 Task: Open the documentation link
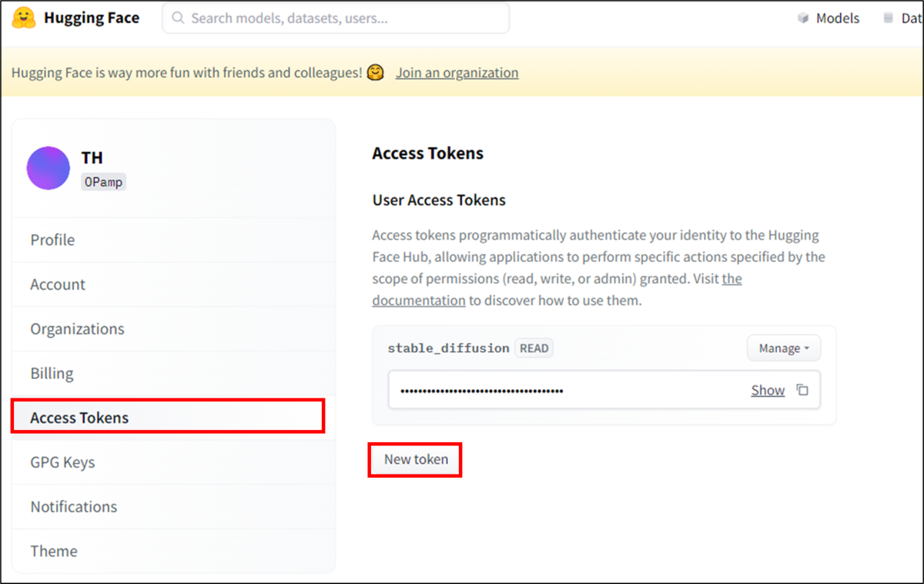pos(419,300)
